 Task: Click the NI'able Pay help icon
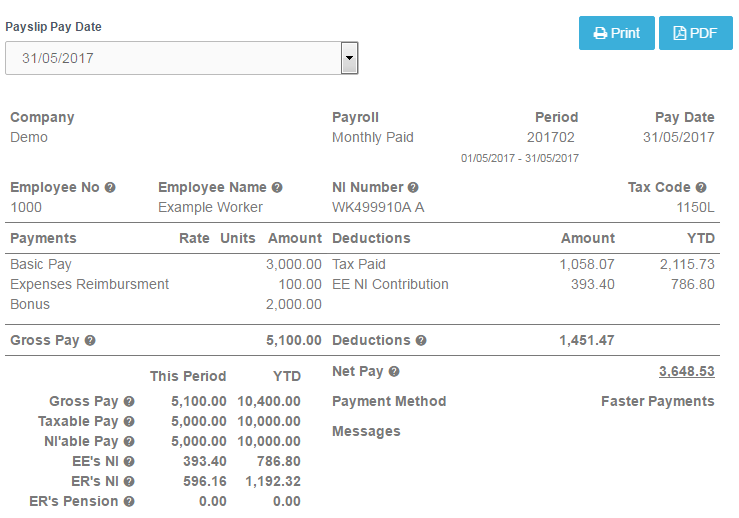(x=129, y=442)
